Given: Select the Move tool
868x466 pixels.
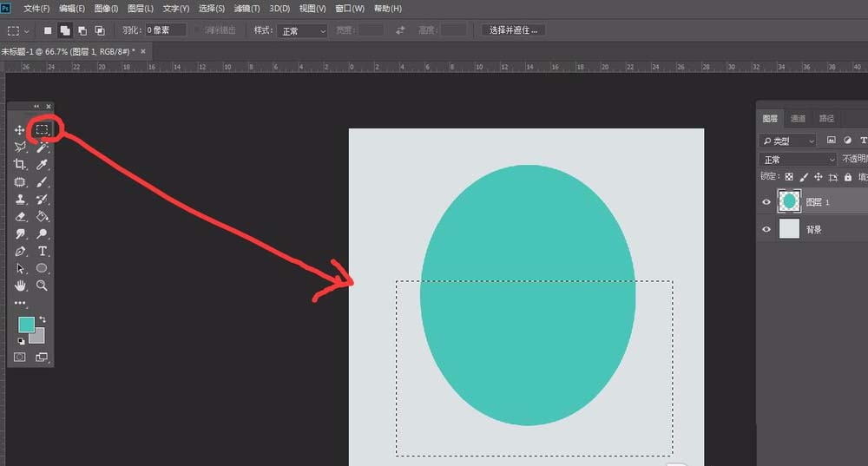Looking at the screenshot, I should pos(19,130).
